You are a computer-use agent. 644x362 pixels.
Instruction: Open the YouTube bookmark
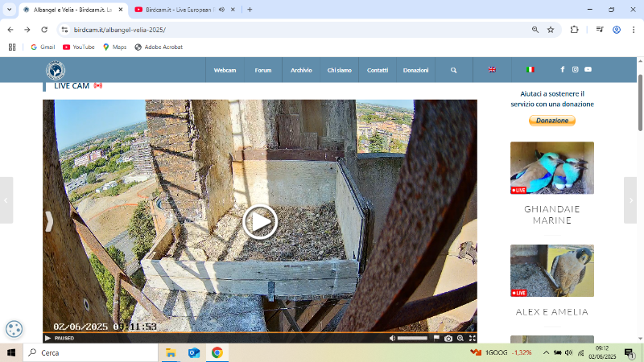point(78,47)
